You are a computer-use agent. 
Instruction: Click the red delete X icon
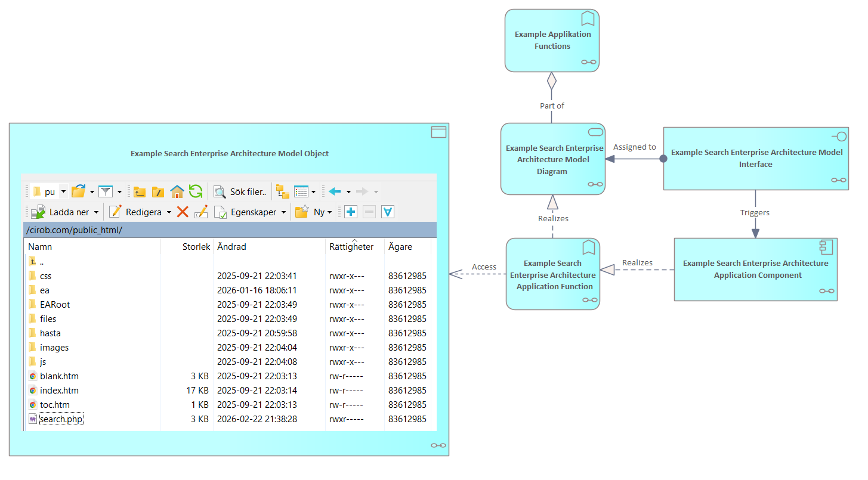[x=183, y=212]
